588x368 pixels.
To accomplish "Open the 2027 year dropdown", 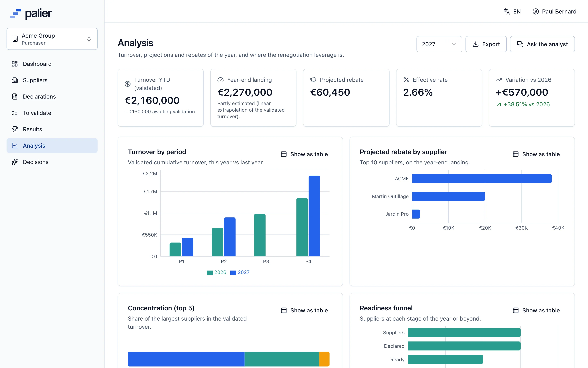I will 439,44.
